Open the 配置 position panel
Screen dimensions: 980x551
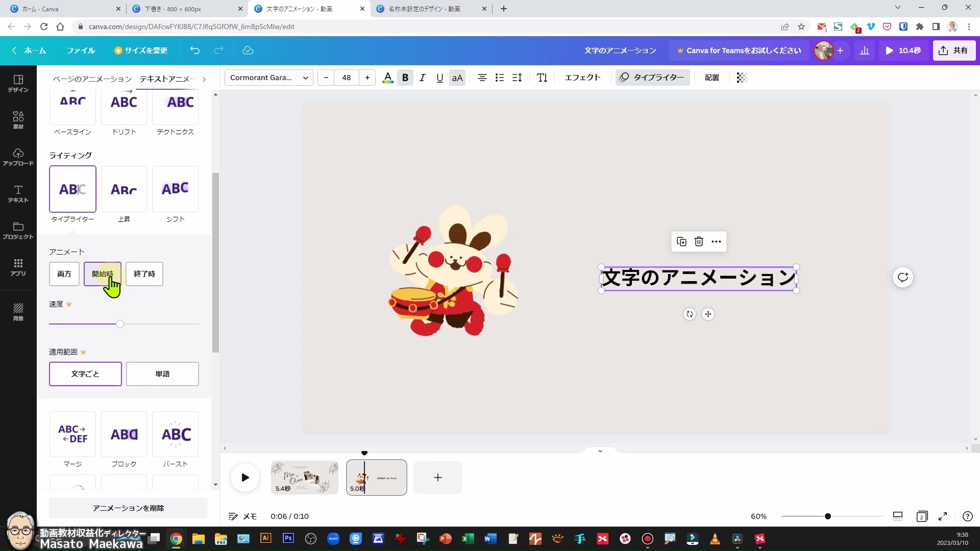[x=712, y=78]
